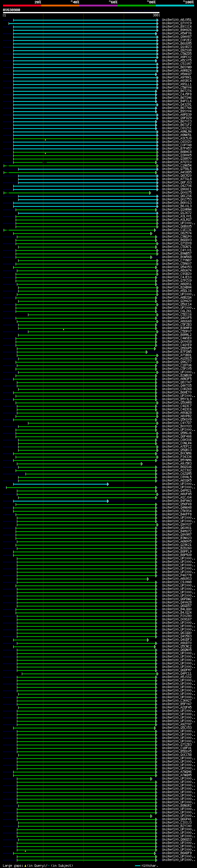
Task: Click the UniRef100_Q9FDZ9 label
Action: click(x=176, y=118)
